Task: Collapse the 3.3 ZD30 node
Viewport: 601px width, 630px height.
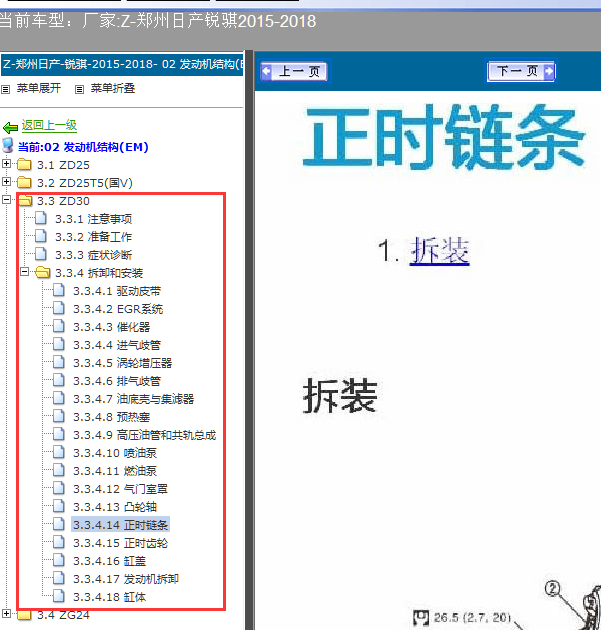Action: [x=6, y=199]
